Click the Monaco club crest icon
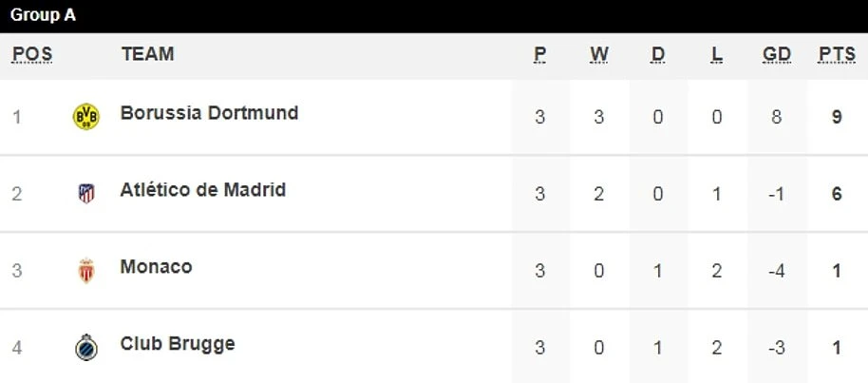The image size is (868, 383). pyautogui.click(x=86, y=271)
